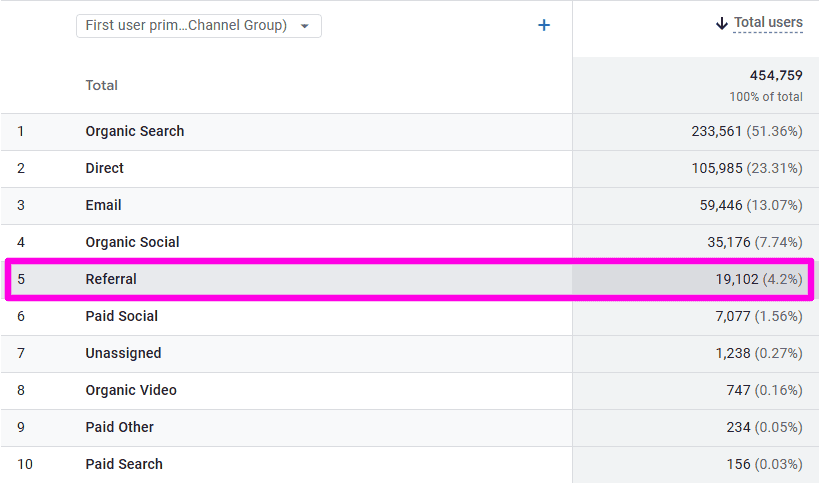Click the down arrow sort icon
This screenshot has width=819, height=484.
[x=722, y=23]
